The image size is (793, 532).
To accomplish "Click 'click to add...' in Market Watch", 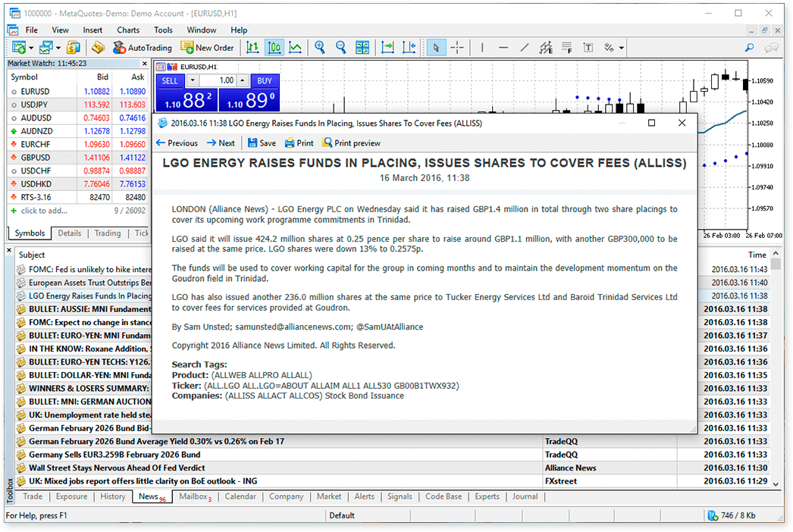I will pos(44,211).
